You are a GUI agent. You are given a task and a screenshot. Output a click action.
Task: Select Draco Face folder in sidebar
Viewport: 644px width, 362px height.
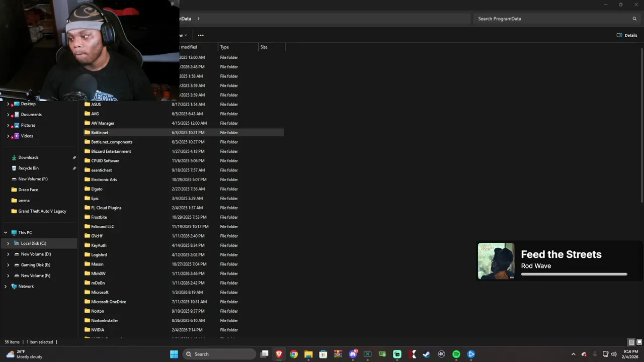[x=28, y=190]
